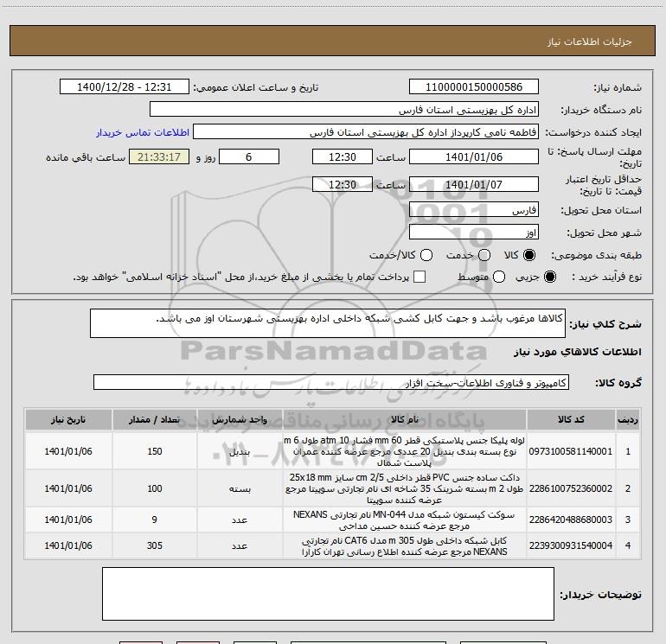666x644 pixels.
Task: Click the اطلاعات کالاهای مورد نیاز heading
Action: pos(577,352)
